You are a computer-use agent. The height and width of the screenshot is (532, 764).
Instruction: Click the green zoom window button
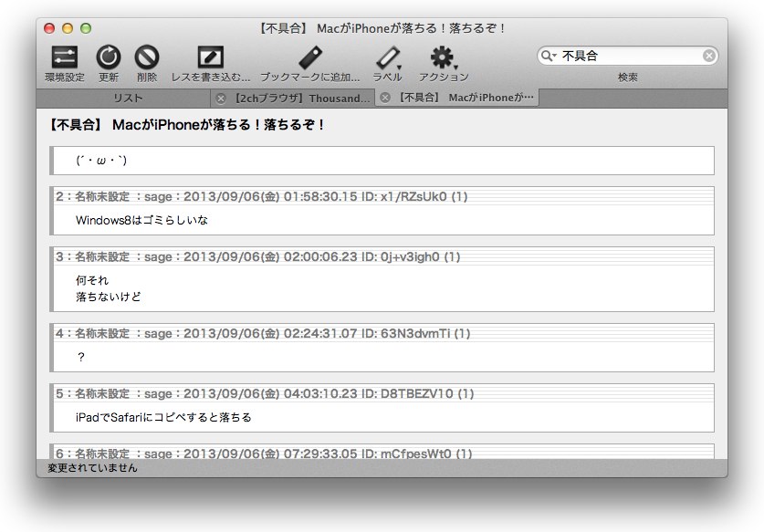86,28
